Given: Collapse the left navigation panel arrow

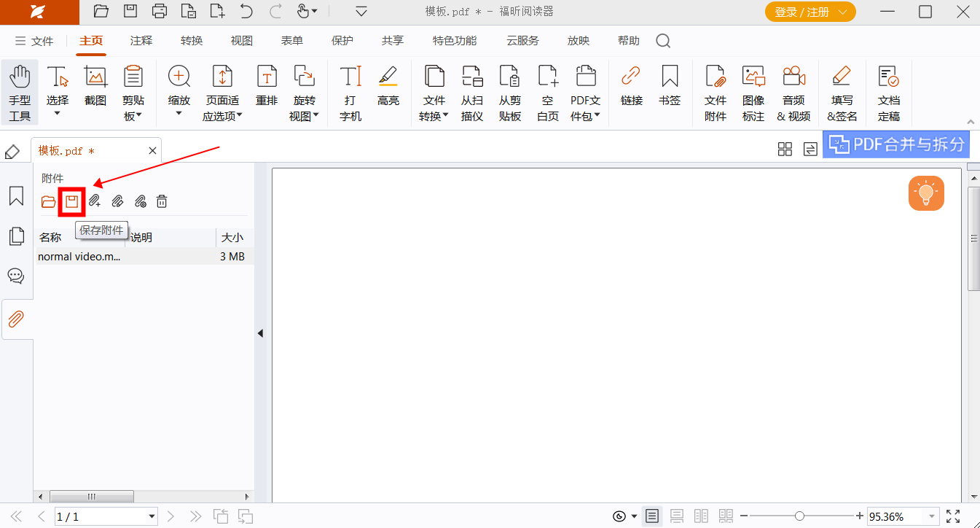Looking at the screenshot, I should click(260, 333).
